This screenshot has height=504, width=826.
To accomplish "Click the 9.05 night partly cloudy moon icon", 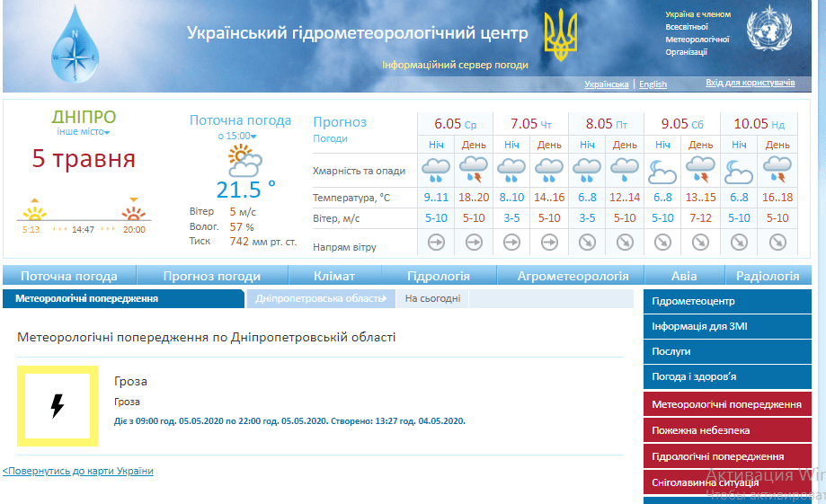I will (662, 169).
